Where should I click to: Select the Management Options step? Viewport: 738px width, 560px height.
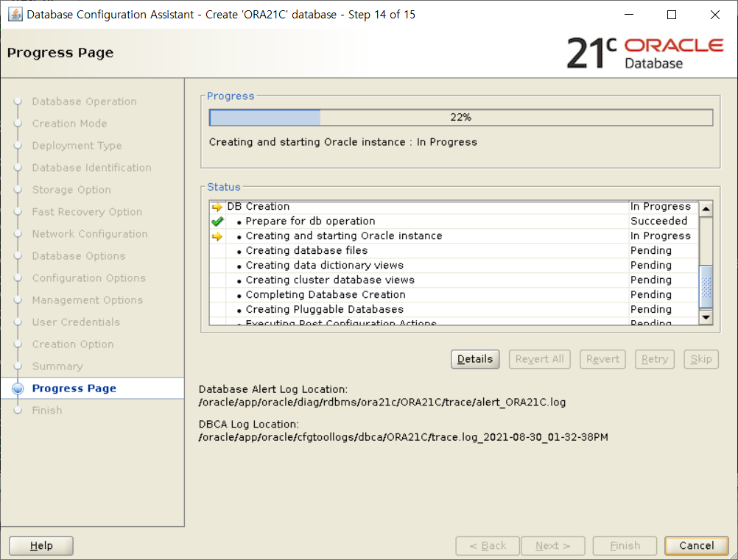click(88, 300)
